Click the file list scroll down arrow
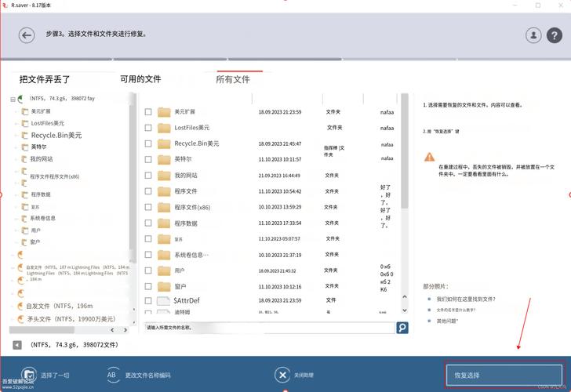The width and height of the screenshot is (571, 392). point(405,310)
